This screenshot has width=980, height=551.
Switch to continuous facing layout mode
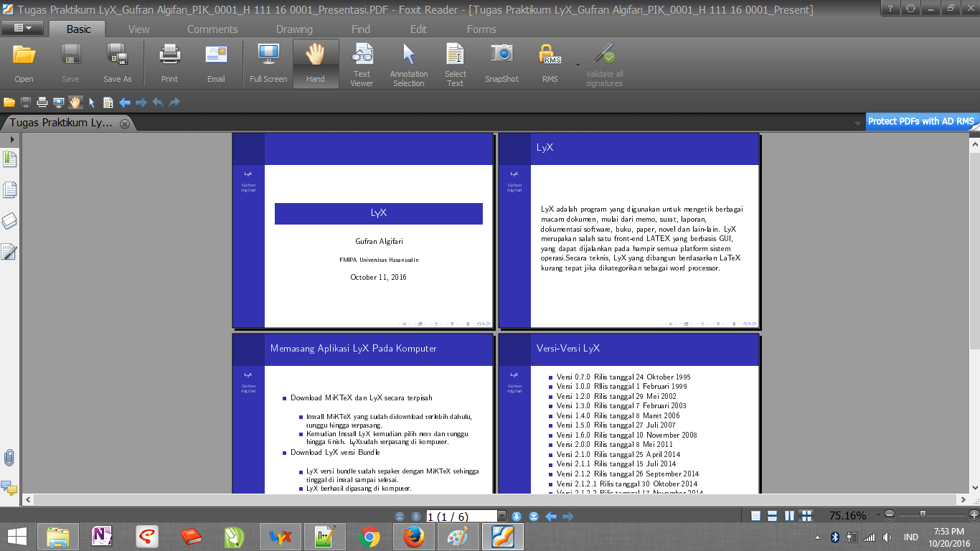point(807,516)
